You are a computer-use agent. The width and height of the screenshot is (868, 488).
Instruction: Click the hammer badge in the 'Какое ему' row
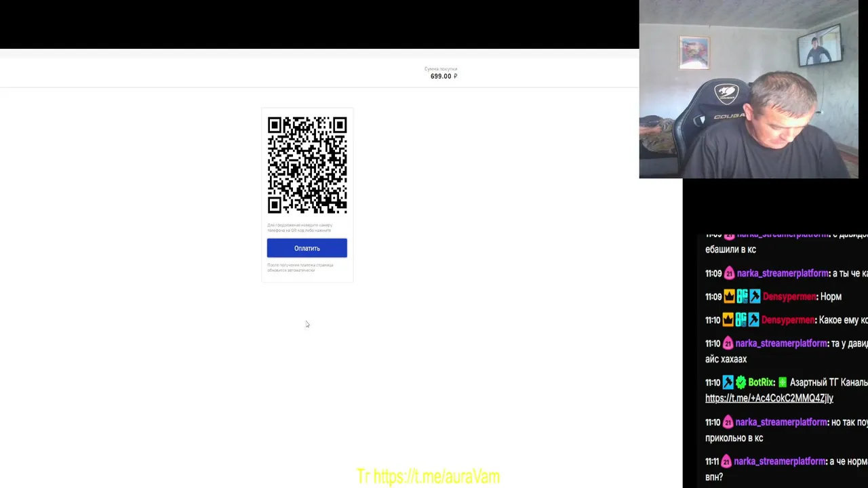pyautogui.click(x=753, y=320)
